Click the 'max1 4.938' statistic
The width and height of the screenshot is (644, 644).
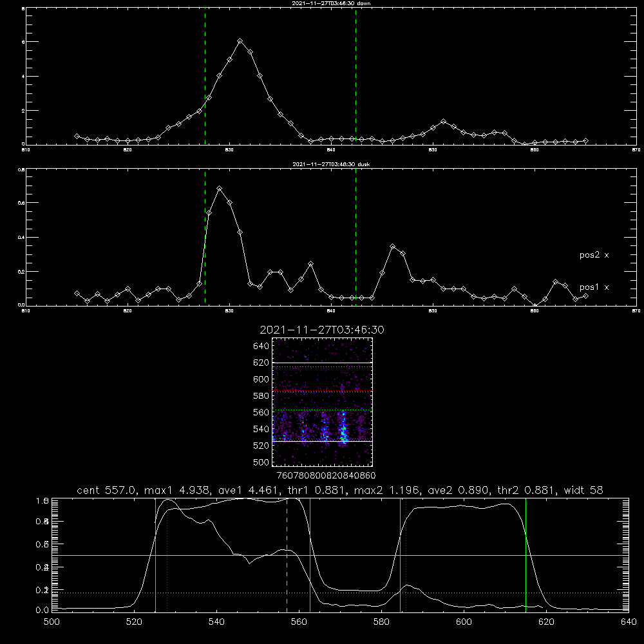click(x=176, y=490)
